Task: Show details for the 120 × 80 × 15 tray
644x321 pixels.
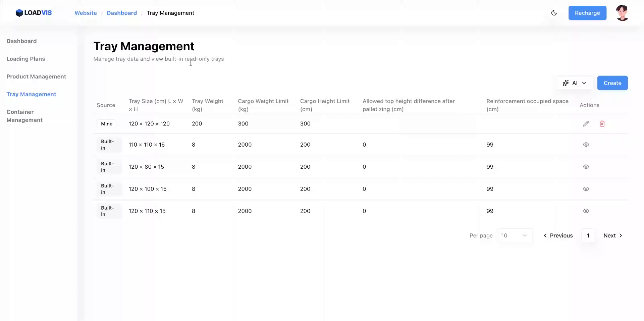Action: point(586,167)
